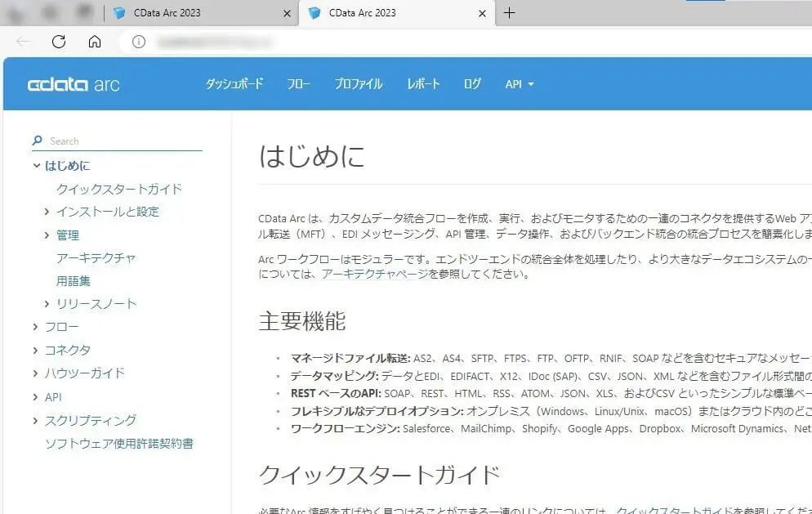Expand the スクリプティング tree node
This screenshot has width=812, height=514.
[35, 420]
